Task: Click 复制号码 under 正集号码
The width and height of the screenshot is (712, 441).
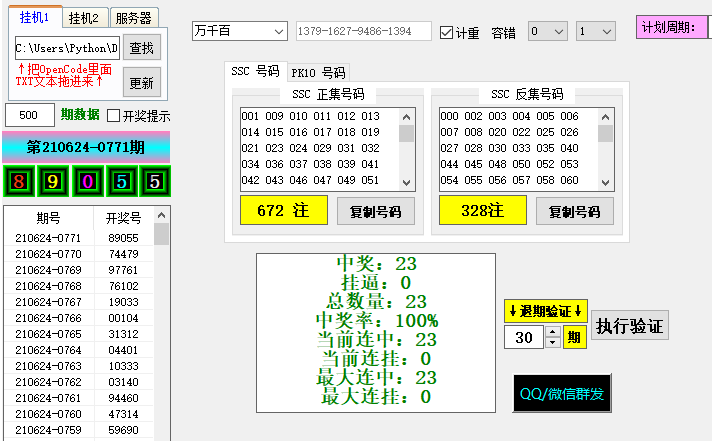Action: [376, 211]
